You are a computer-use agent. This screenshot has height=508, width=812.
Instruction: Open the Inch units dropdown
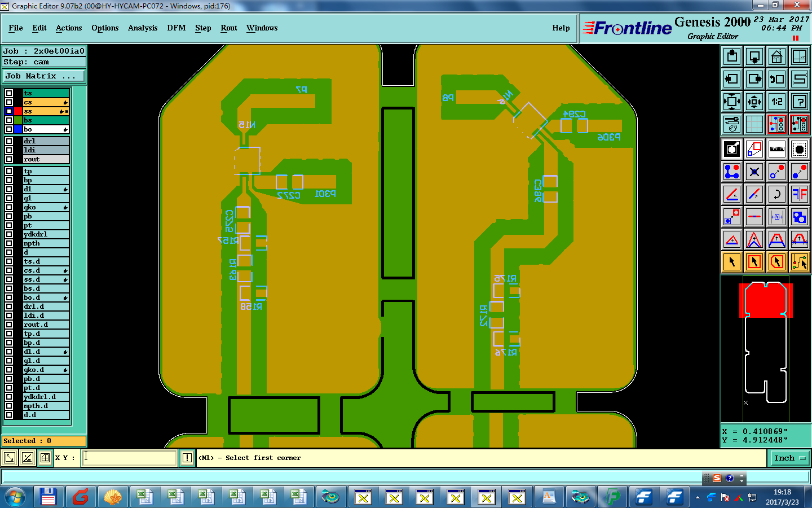coord(790,458)
